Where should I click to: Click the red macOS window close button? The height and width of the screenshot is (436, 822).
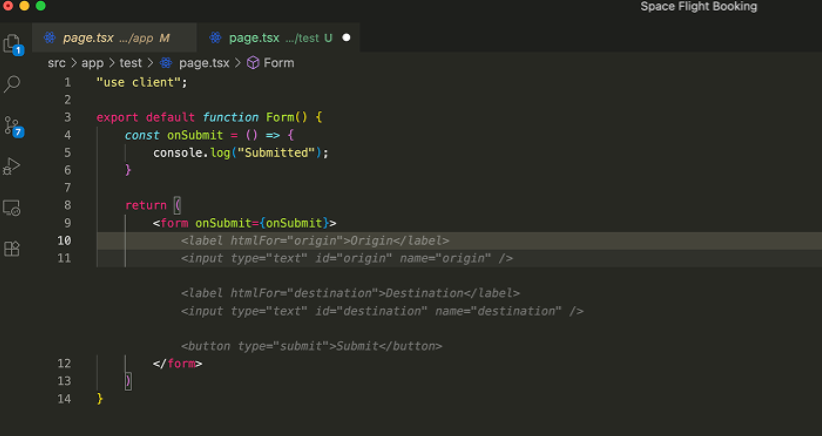coord(7,6)
